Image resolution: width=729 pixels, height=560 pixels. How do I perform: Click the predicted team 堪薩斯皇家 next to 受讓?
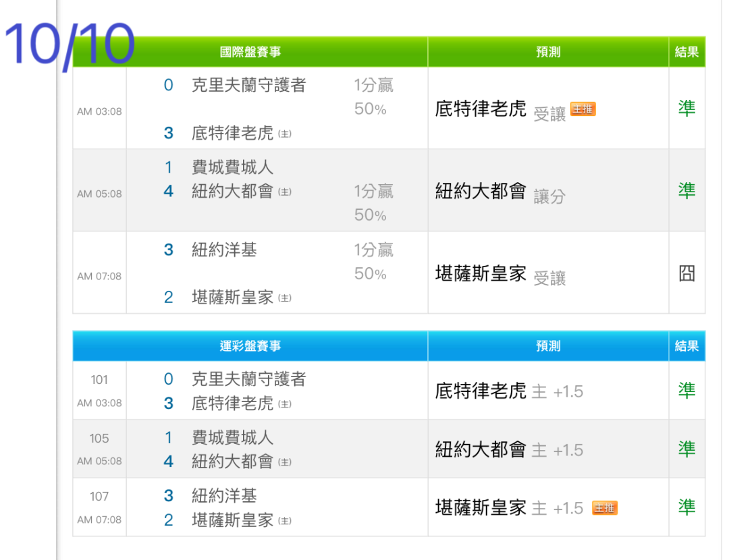(x=481, y=274)
